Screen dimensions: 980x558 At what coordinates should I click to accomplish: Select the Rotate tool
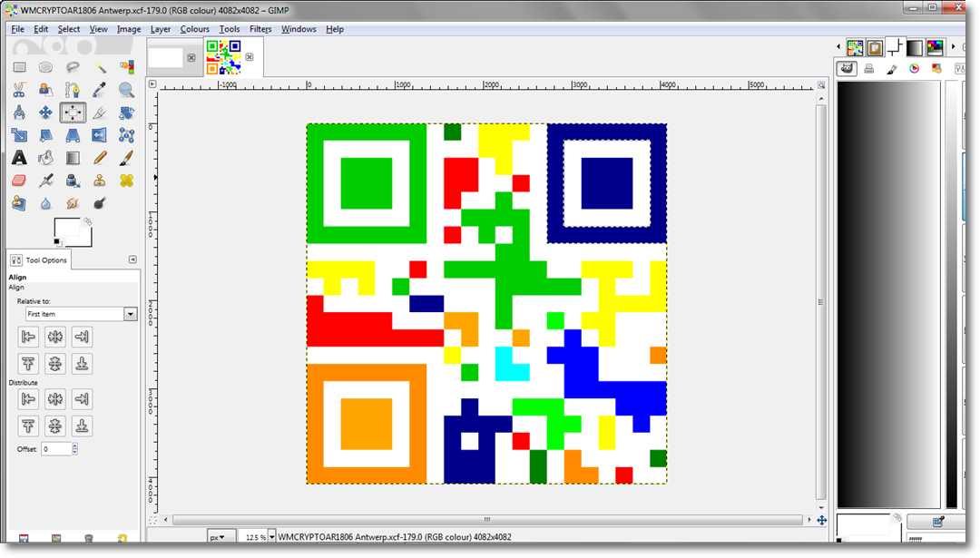126,113
